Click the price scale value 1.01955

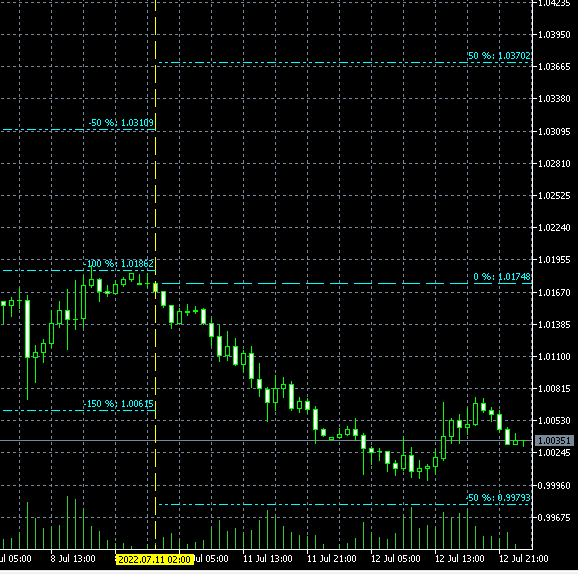[554, 260]
